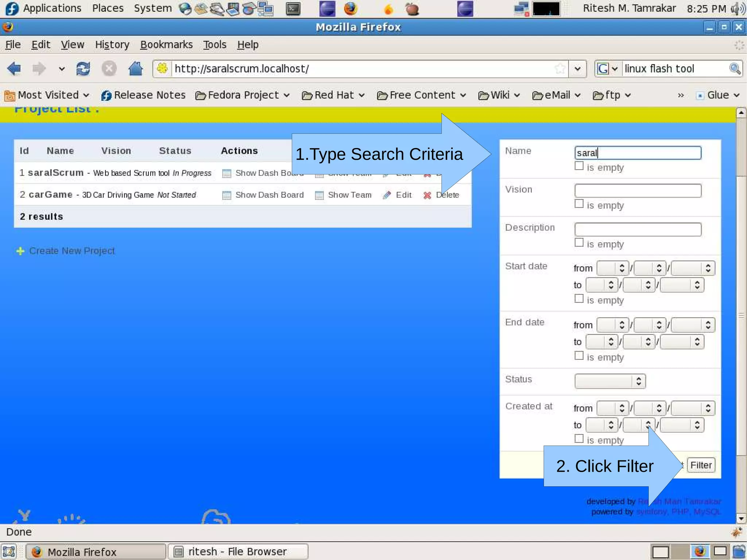
Task: Click the search magnifier icon
Action: (735, 69)
